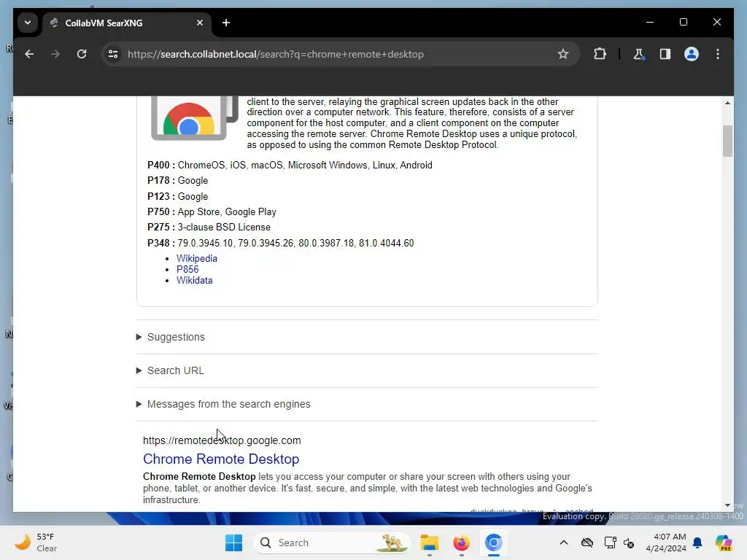Open a new tab with plus button

(226, 23)
